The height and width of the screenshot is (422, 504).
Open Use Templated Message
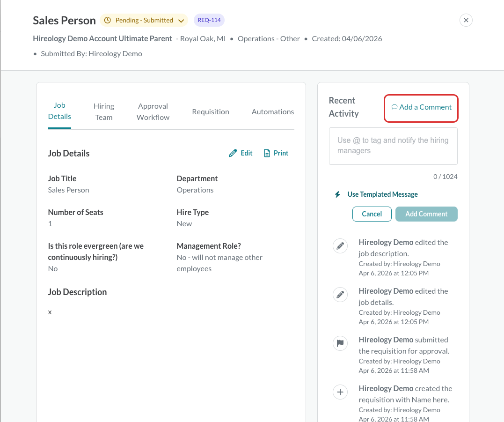tap(382, 194)
